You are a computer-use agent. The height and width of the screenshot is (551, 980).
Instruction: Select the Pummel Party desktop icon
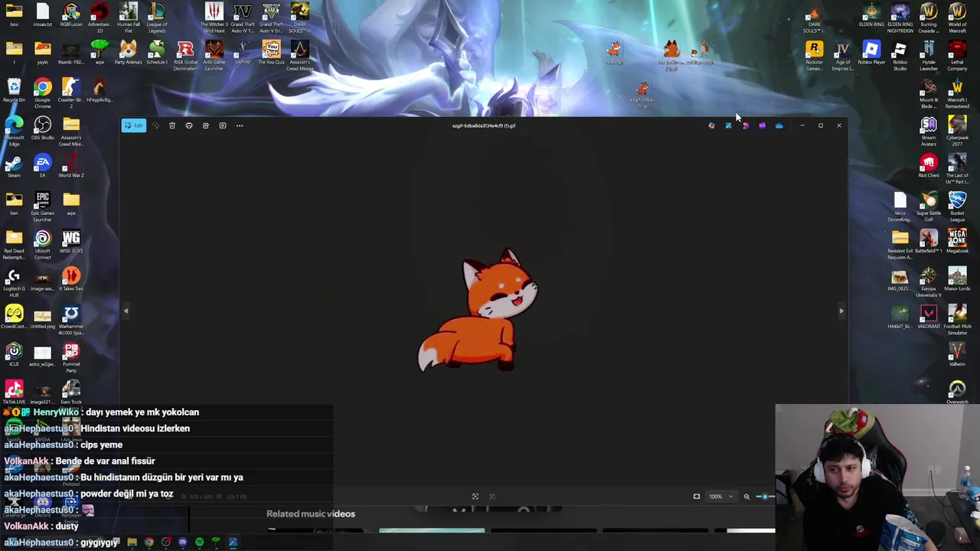click(x=71, y=357)
